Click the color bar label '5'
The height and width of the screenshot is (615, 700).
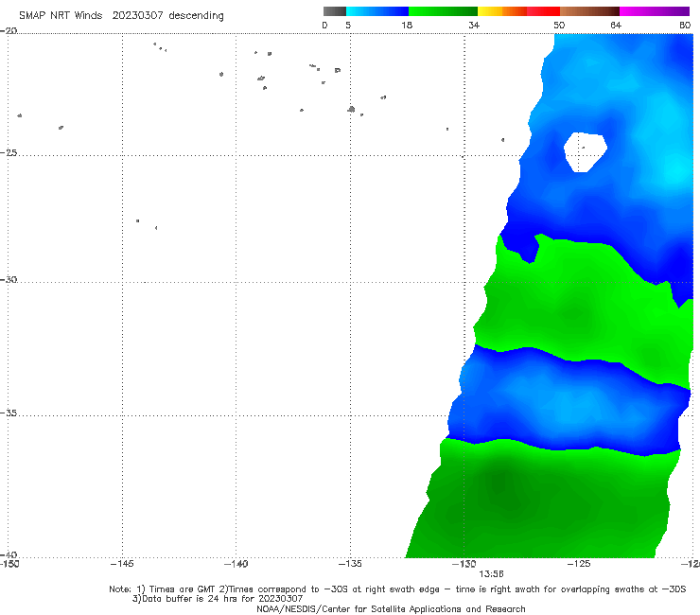click(x=348, y=25)
